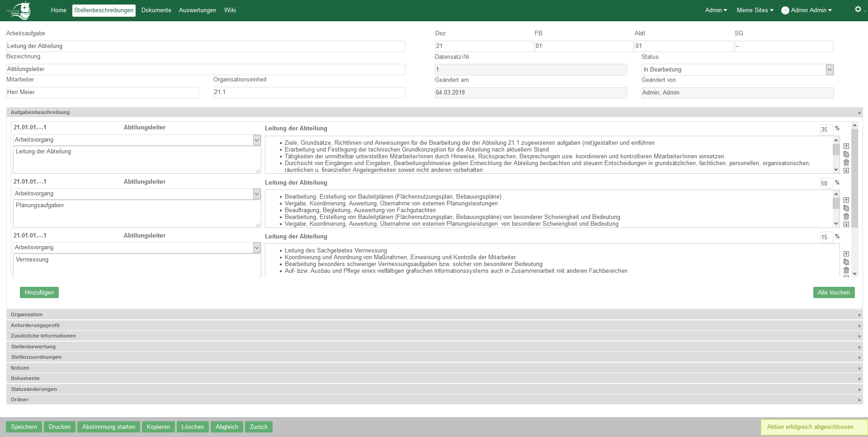Delete the Planungsaufgaben task via trash icon
Image resolution: width=868 pixels, height=437 pixels.
(x=846, y=216)
